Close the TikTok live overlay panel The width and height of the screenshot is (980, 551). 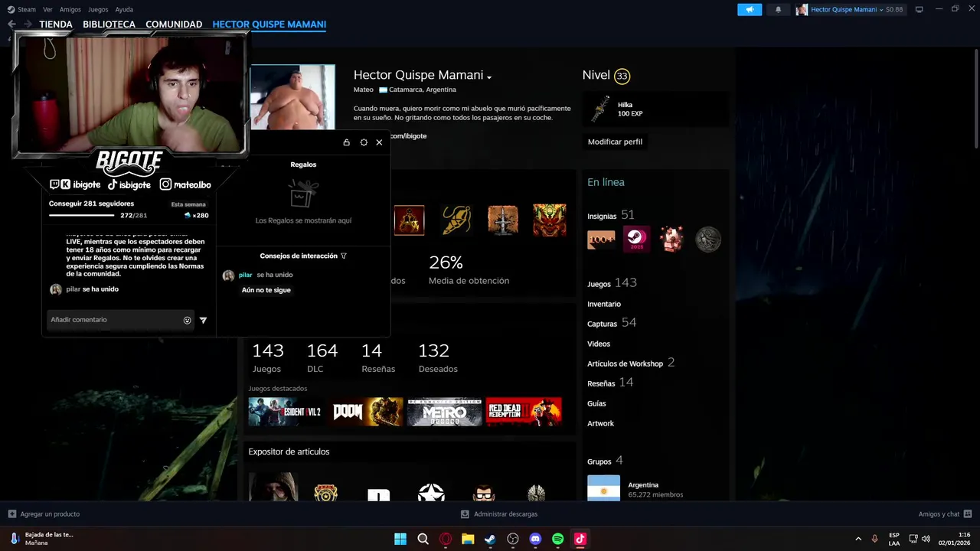[x=379, y=142]
